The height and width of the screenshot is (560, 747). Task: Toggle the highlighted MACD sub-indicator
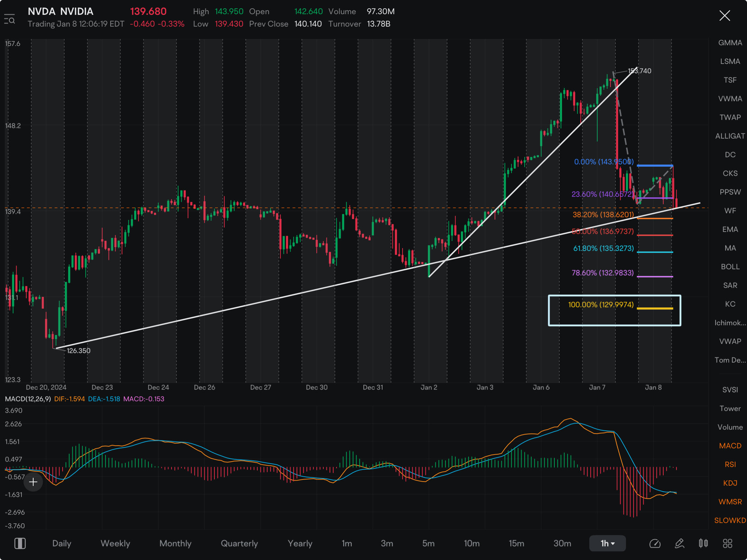[x=730, y=446]
